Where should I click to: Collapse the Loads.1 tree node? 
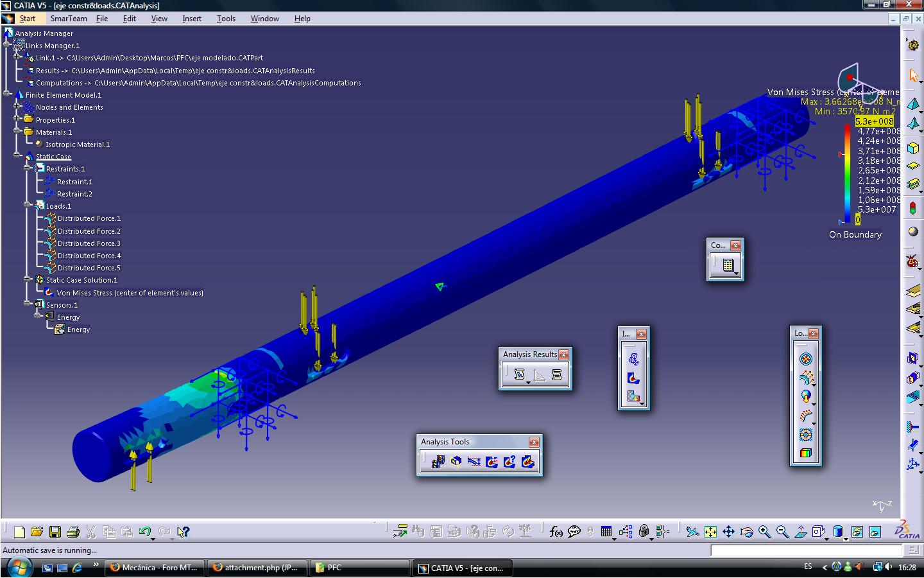pyautogui.click(x=28, y=206)
